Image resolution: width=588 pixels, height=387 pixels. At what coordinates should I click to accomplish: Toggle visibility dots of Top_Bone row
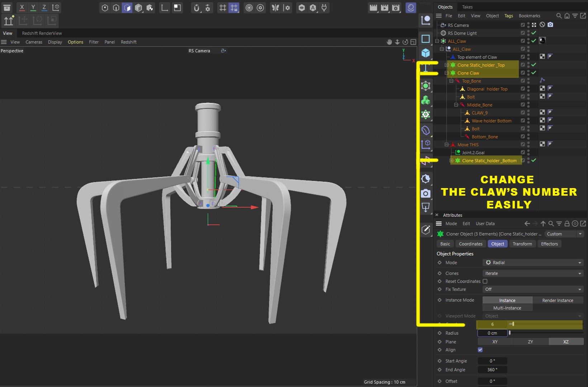click(x=528, y=81)
